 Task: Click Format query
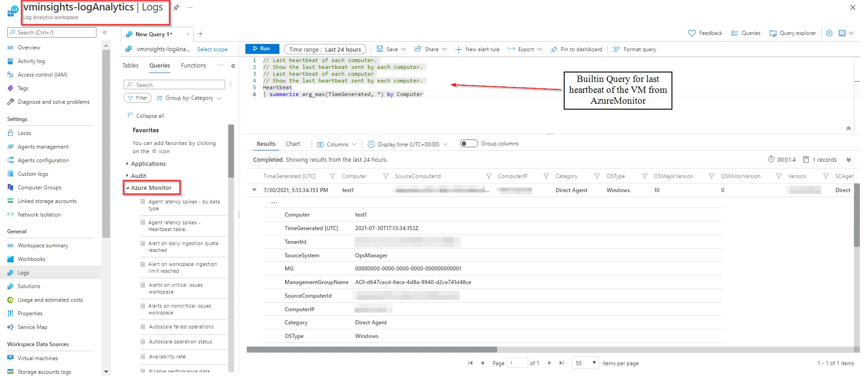[634, 49]
